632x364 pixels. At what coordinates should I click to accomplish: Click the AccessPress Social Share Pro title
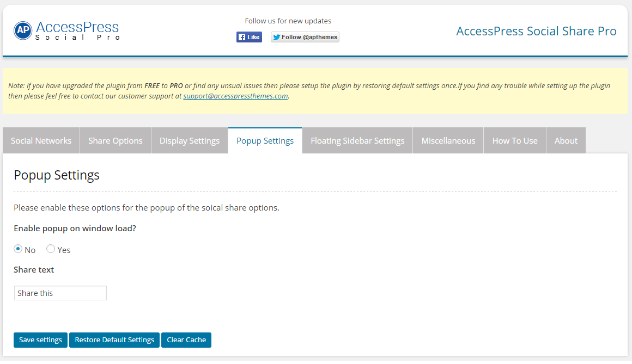coord(536,31)
